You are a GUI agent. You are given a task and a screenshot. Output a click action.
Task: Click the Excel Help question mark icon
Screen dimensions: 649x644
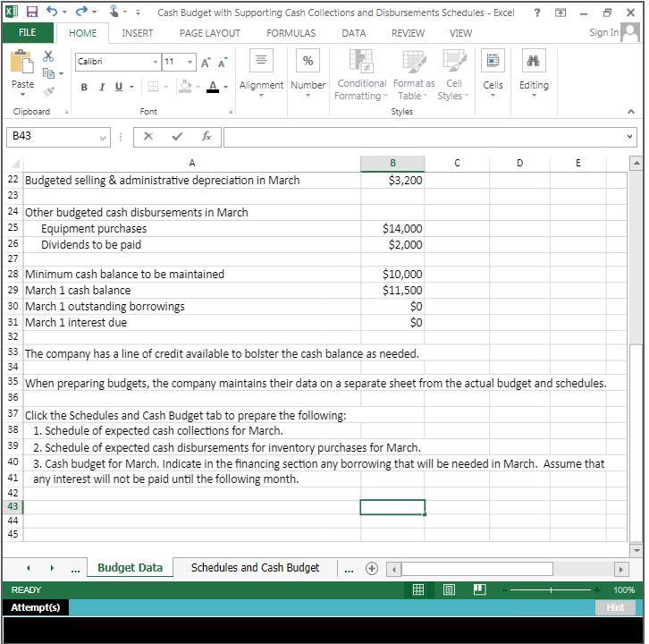[x=537, y=13]
